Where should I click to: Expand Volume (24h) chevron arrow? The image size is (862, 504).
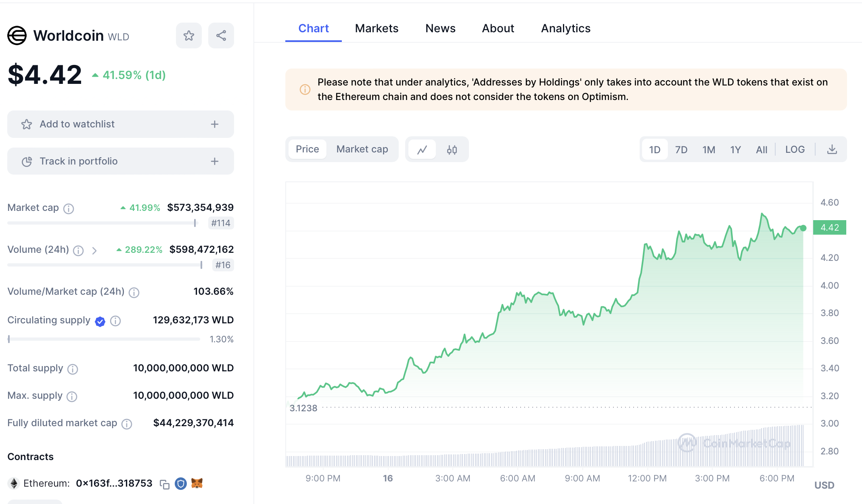[x=94, y=251]
